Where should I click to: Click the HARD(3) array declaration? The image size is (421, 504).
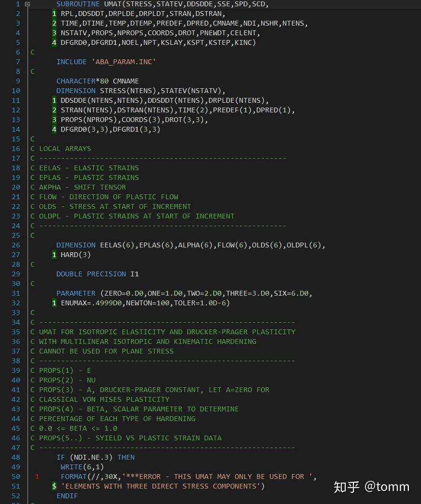(77, 255)
